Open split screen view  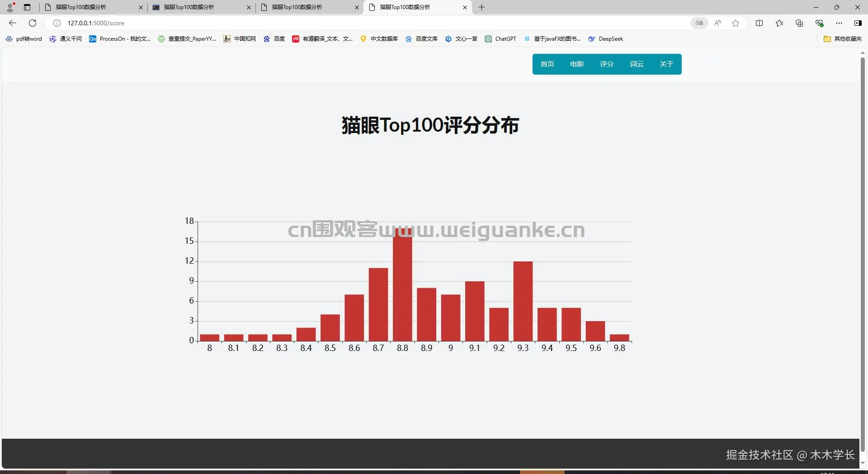click(x=759, y=23)
